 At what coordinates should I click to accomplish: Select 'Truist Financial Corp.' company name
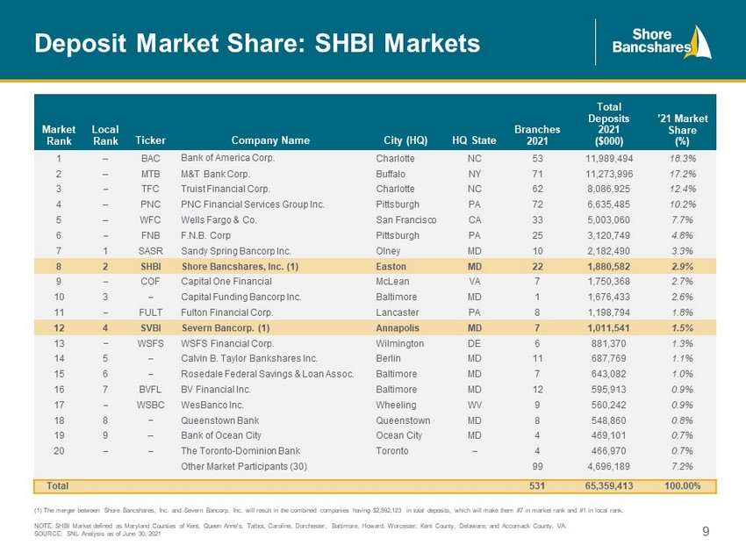226,189
